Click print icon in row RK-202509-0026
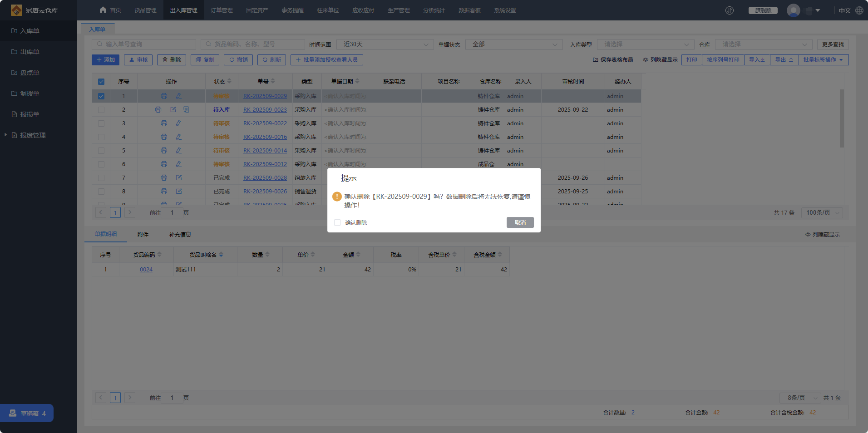Image resolution: width=868 pixels, height=433 pixels. point(164,192)
